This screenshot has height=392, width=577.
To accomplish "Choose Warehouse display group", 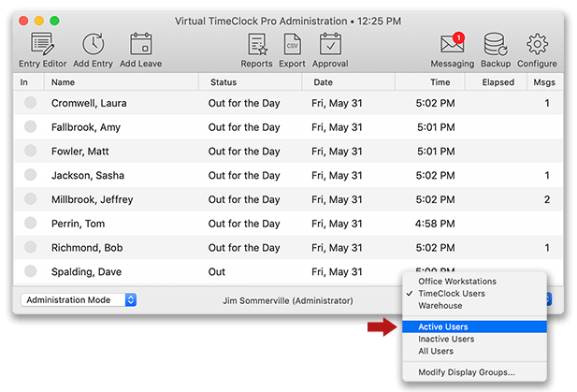I will pyautogui.click(x=440, y=306).
